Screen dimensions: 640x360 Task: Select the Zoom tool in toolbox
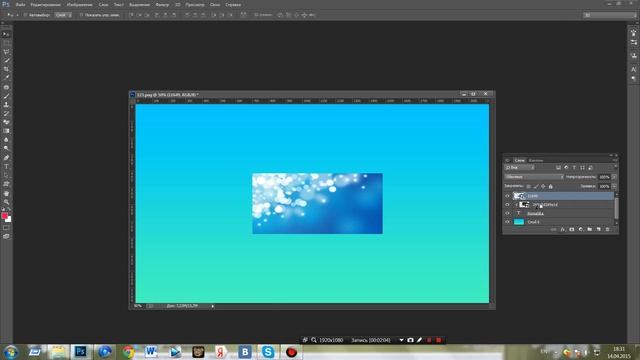click(x=6, y=202)
